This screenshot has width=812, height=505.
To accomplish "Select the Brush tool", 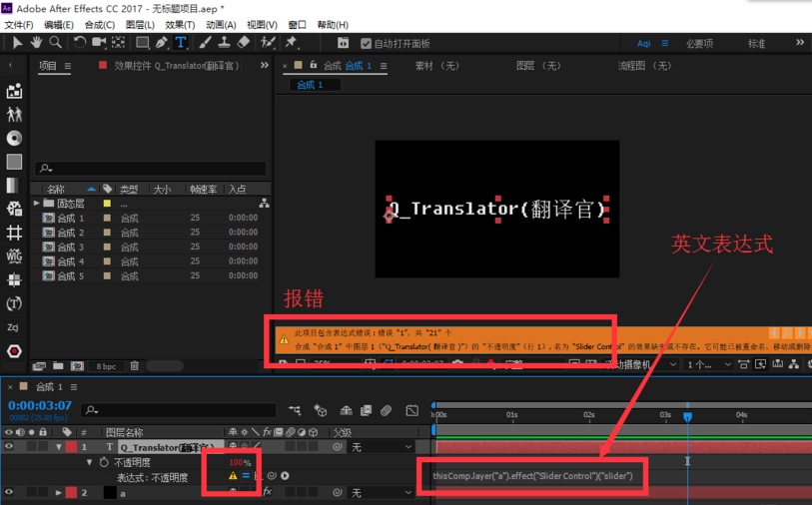I will (205, 43).
